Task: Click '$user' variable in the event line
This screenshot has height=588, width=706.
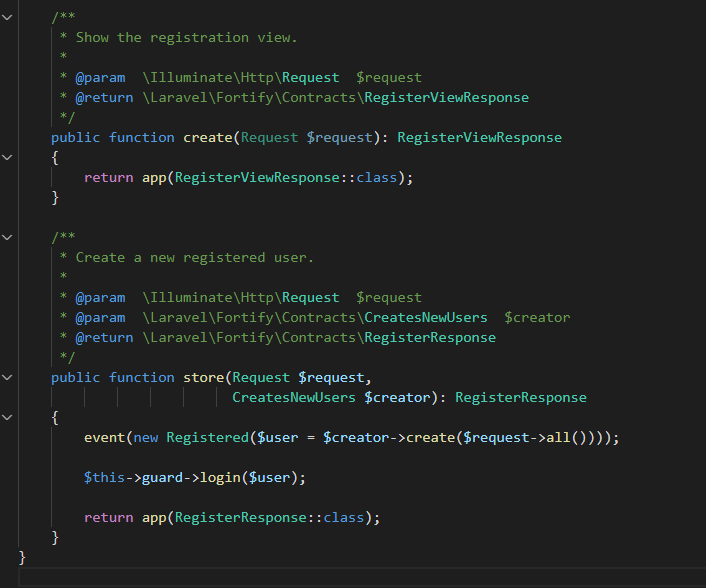Action: pos(277,438)
